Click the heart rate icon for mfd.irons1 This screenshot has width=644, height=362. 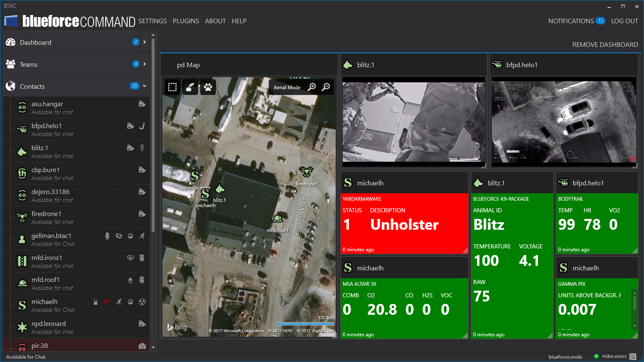tap(130, 258)
